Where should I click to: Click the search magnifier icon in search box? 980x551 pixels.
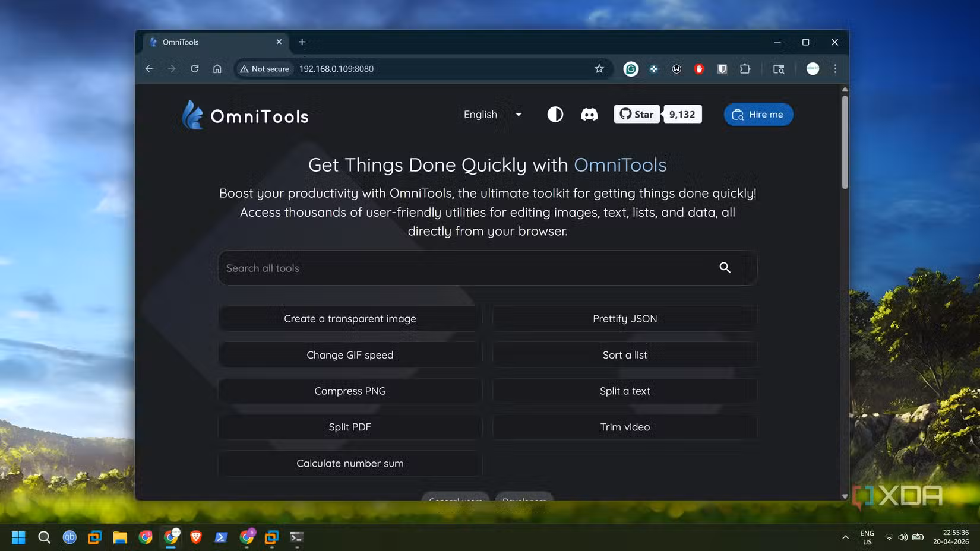pos(725,268)
